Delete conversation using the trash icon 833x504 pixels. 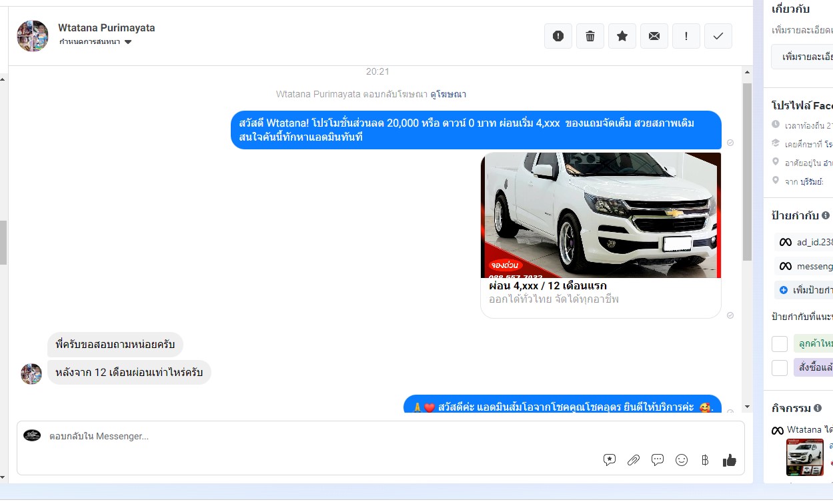click(590, 36)
